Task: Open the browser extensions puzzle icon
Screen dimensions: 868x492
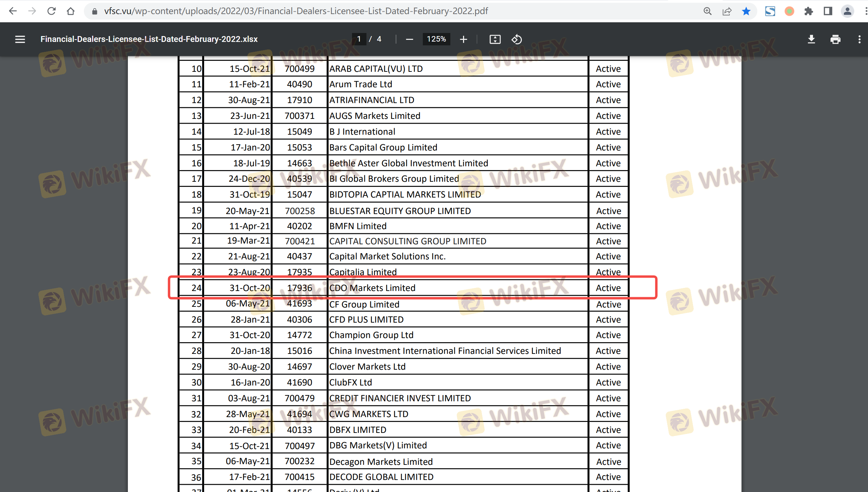Action: [x=809, y=11]
